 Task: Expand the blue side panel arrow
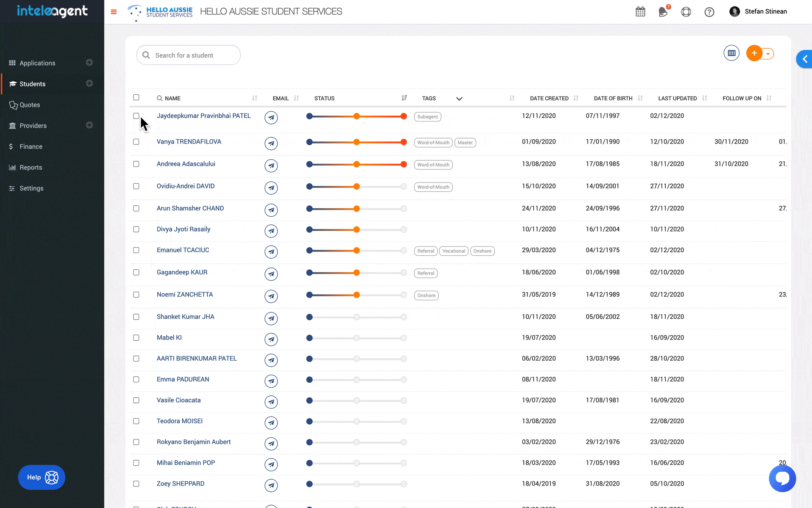click(x=805, y=59)
